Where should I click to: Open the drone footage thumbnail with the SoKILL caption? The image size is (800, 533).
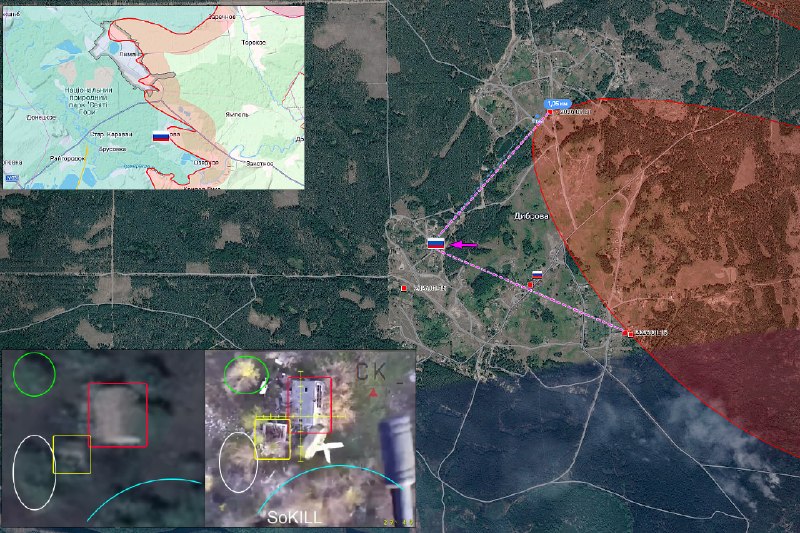click(x=310, y=438)
